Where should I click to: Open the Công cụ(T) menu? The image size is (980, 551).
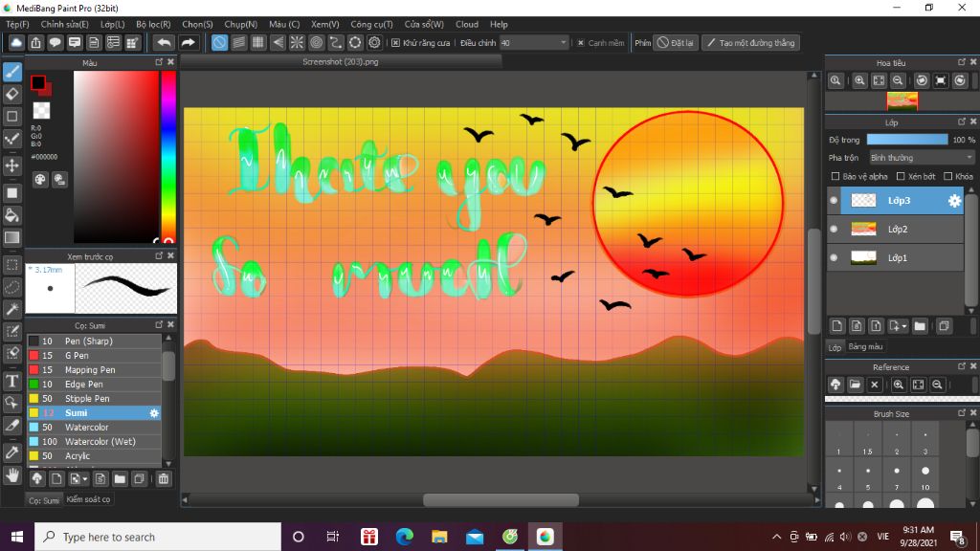tap(371, 24)
